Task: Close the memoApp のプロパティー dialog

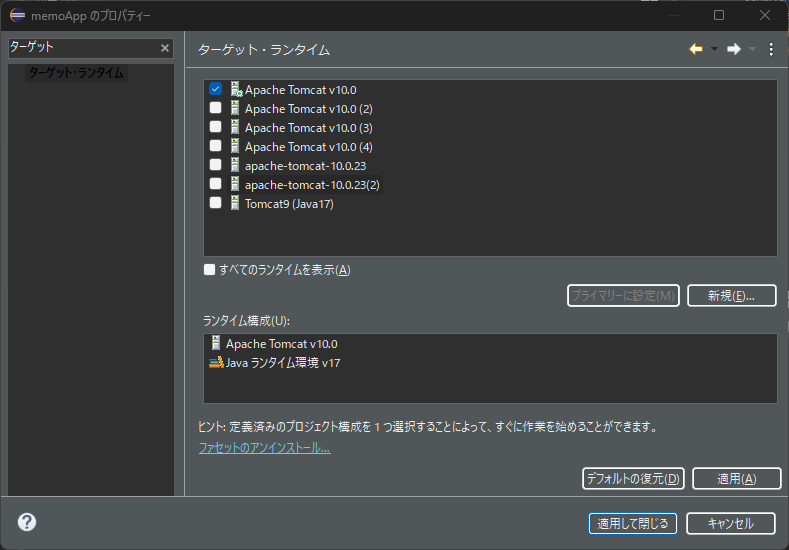Action: (765, 15)
